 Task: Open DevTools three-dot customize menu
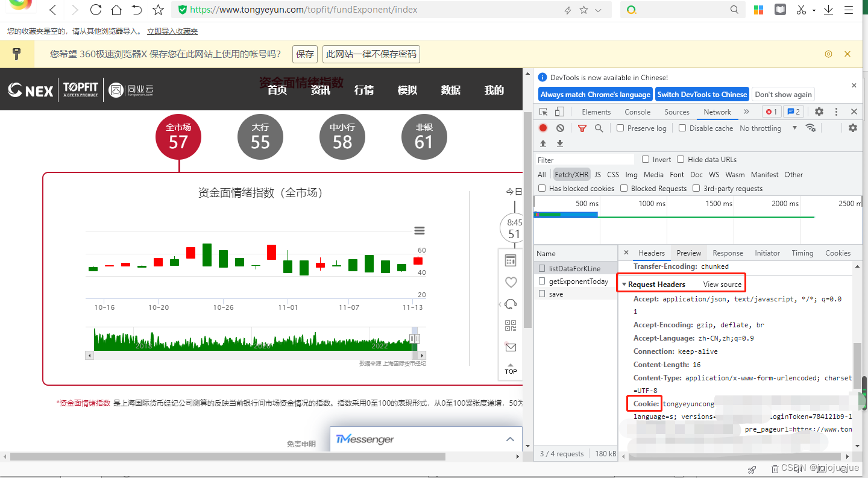point(836,112)
